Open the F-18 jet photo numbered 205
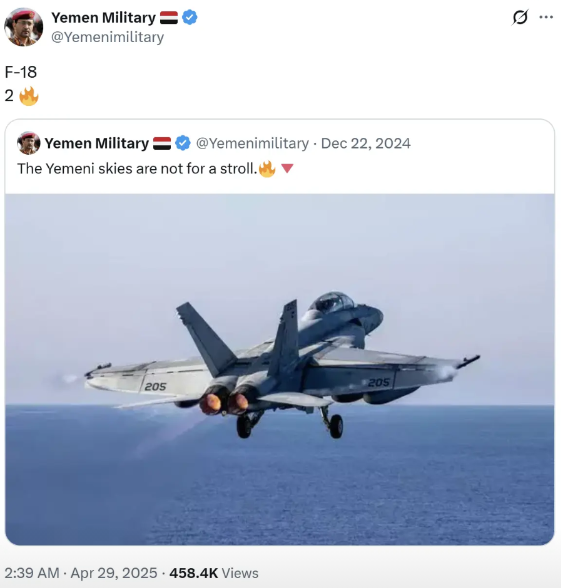The height and width of the screenshot is (588, 561). point(280,369)
